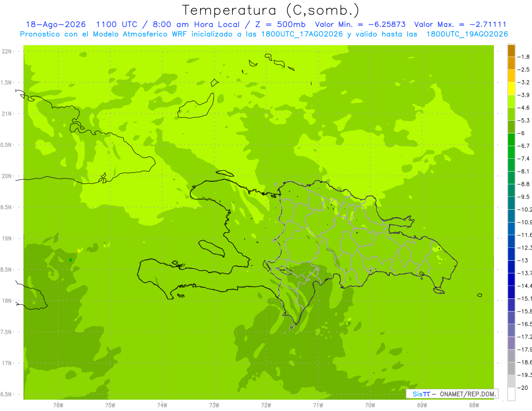Image resolution: width=532 pixels, height=411 pixels.
Task: Click the "-6.7" colorbar value
Action: pyautogui.click(x=524, y=146)
